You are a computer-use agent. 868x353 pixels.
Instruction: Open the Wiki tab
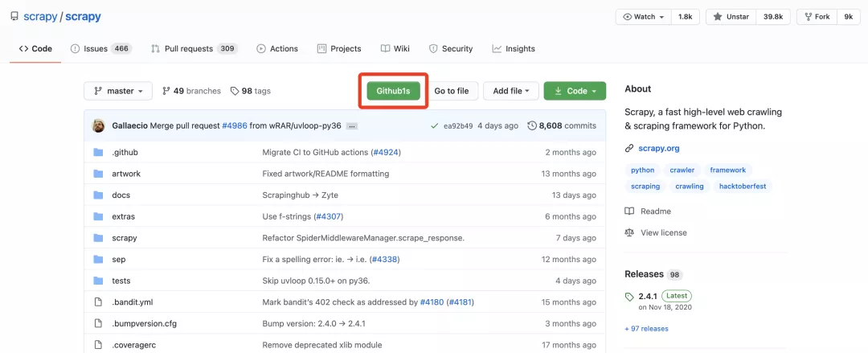395,49
